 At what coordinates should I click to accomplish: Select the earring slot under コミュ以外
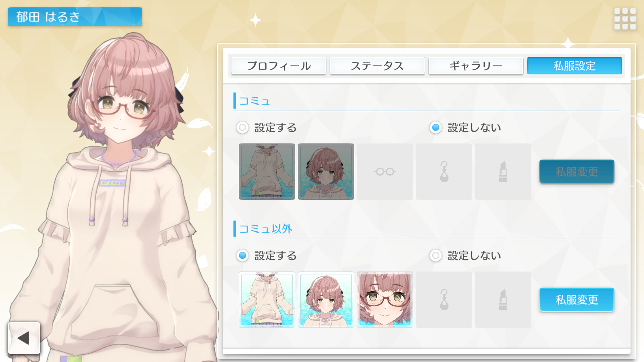pyautogui.click(x=444, y=300)
